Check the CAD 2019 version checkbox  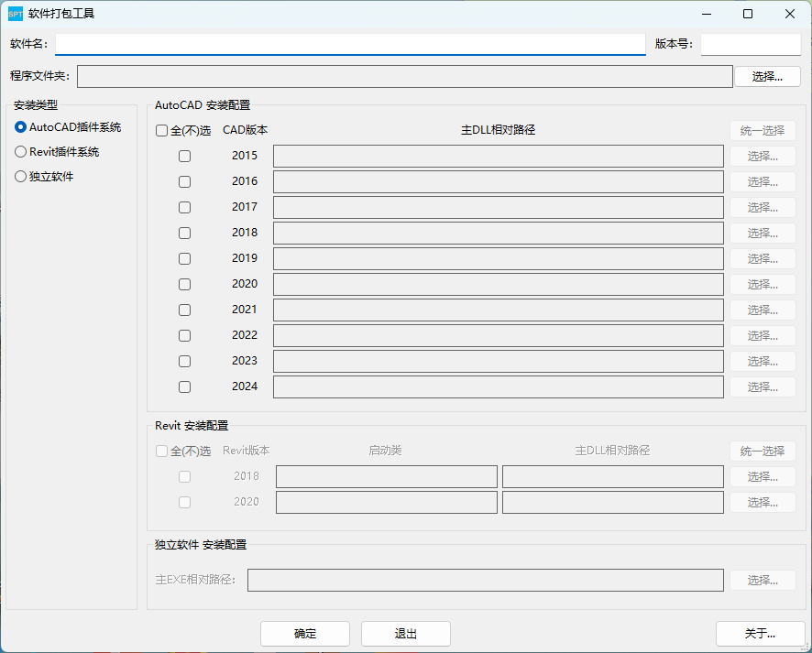coord(184,258)
